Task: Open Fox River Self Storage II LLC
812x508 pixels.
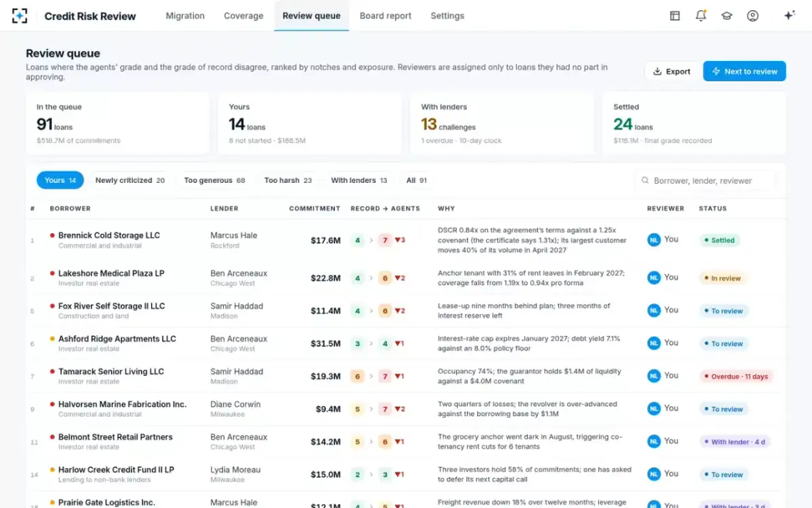Action: pyautogui.click(x=112, y=306)
